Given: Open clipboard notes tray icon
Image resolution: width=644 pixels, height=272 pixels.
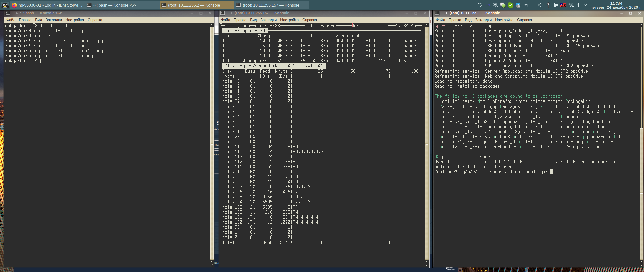Looking at the screenshot, I should (x=526, y=5).
